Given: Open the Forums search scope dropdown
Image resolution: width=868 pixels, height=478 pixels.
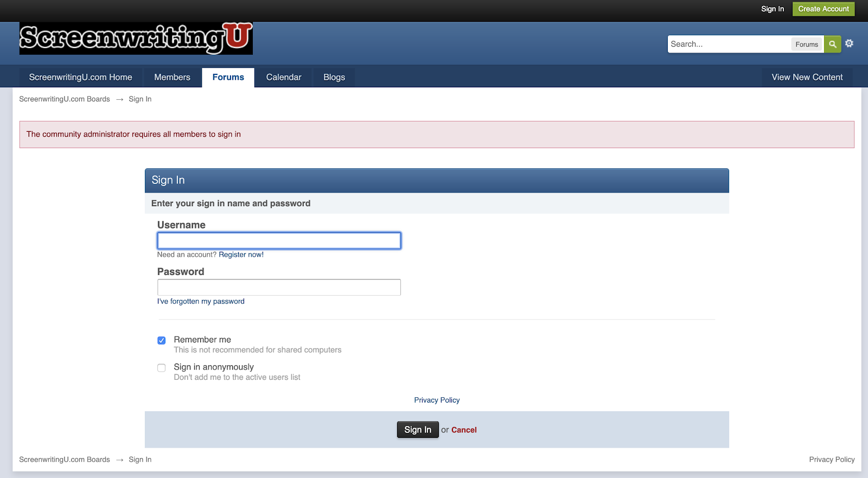Looking at the screenshot, I should [806, 44].
